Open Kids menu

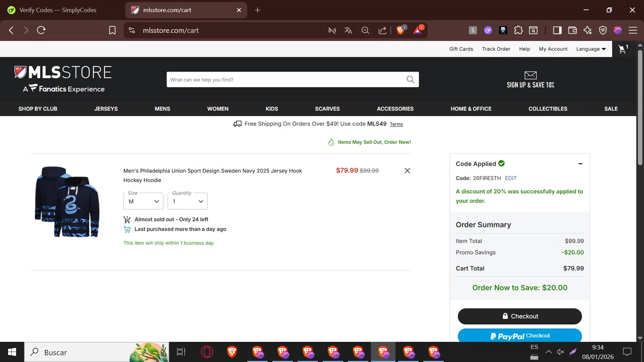[272, 109]
